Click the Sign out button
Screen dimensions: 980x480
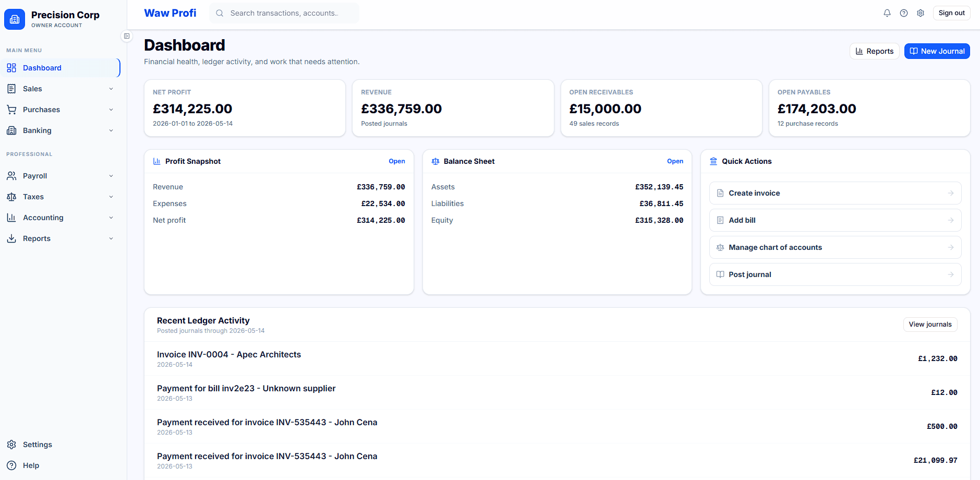coord(951,13)
